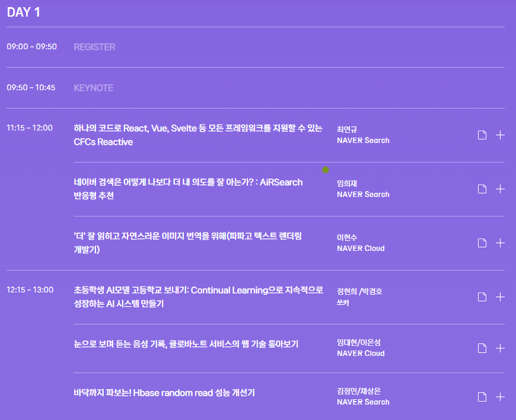Open document icon for AiRSearch 반응형 추천 session

pos(482,189)
